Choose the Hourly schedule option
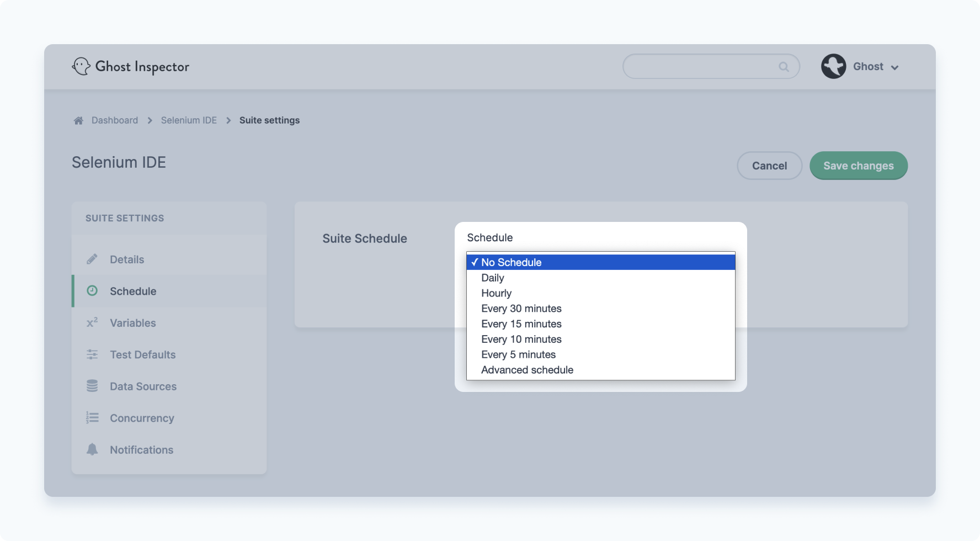The height and width of the screenshot is (541, 980). point(601,293)
